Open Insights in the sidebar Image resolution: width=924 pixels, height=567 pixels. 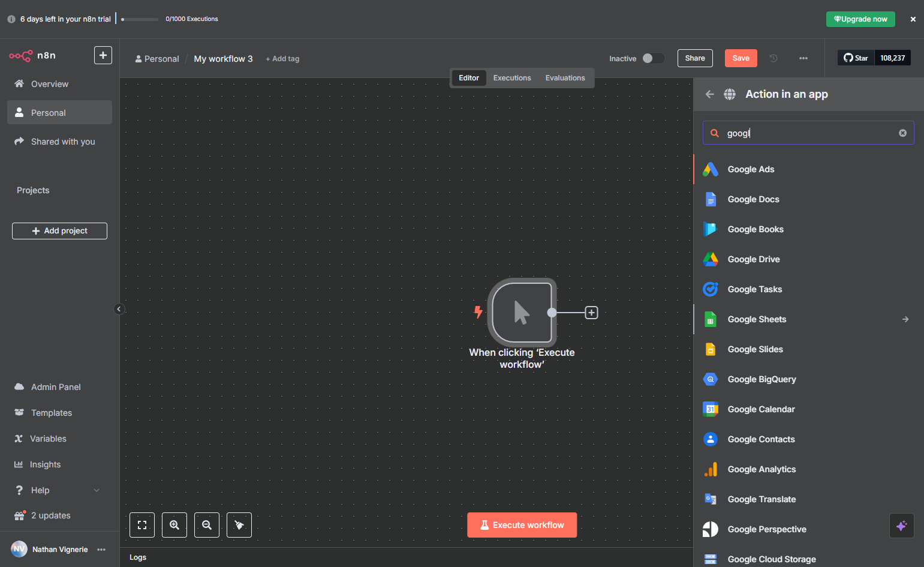point(59,464)
